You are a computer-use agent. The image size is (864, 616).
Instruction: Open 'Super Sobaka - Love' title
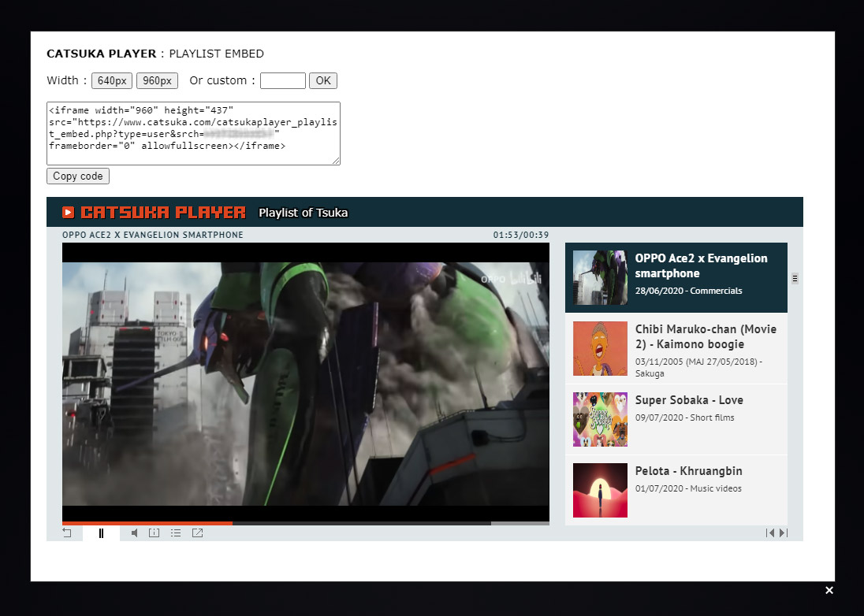pos(689,400)
